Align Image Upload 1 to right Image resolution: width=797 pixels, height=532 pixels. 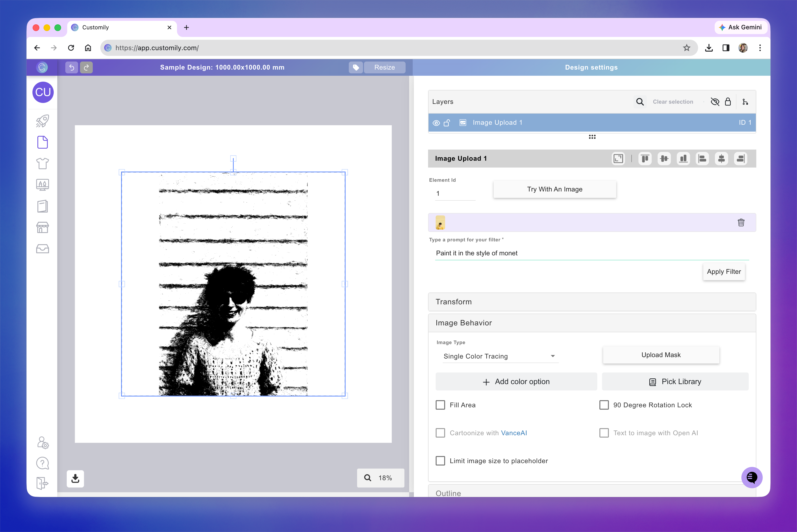[741, 159]
